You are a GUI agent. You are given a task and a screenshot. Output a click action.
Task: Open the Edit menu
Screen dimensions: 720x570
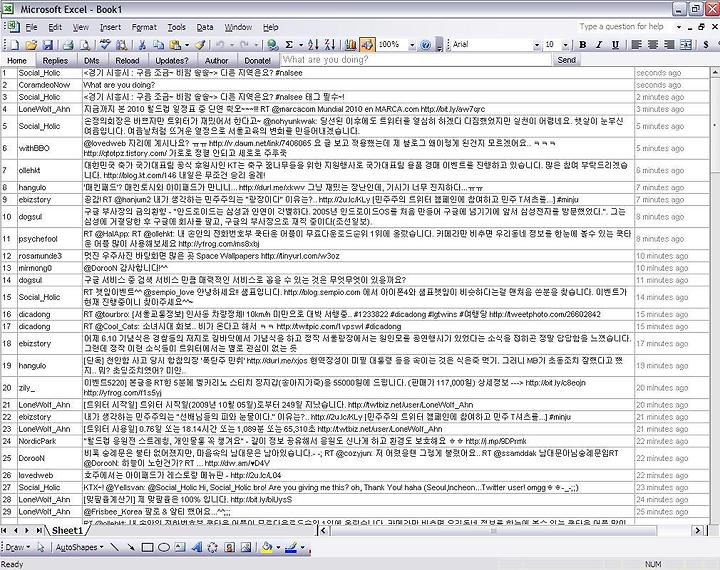[x=55, y=27]
